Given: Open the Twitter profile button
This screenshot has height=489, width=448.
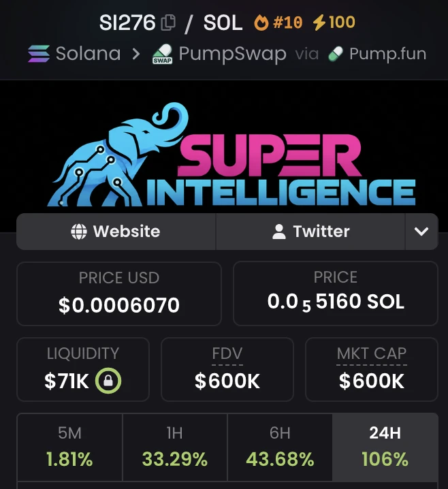Looking at the screenshot, I should pos(310,232).
